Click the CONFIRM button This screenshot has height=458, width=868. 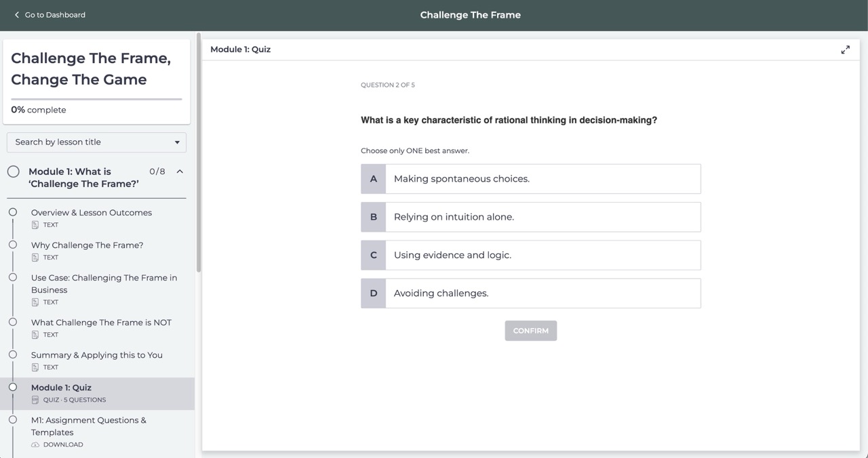pos(531,331)
